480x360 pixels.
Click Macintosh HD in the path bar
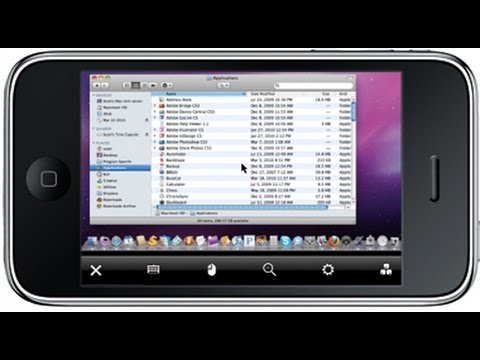click(x=170, y=213)
